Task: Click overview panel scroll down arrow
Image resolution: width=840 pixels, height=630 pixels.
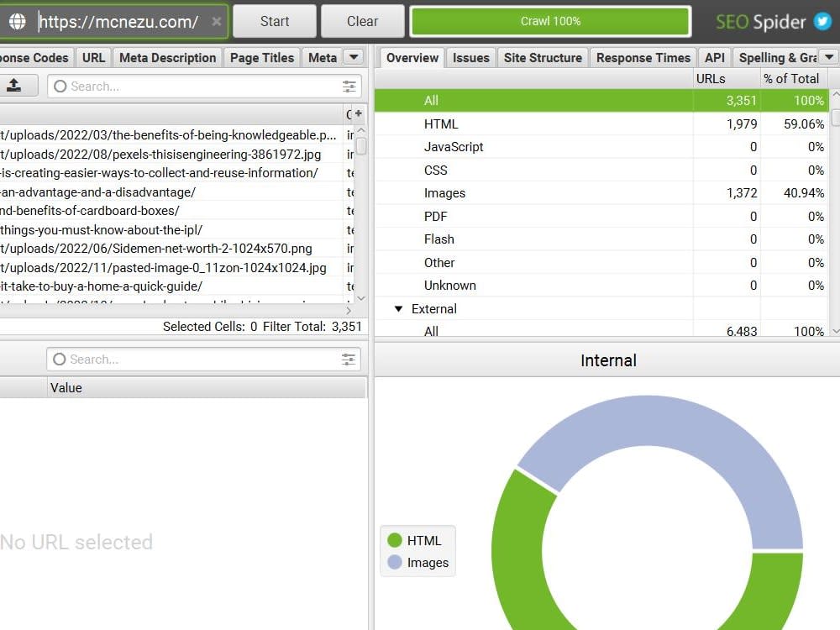Action: coord(835,332)
